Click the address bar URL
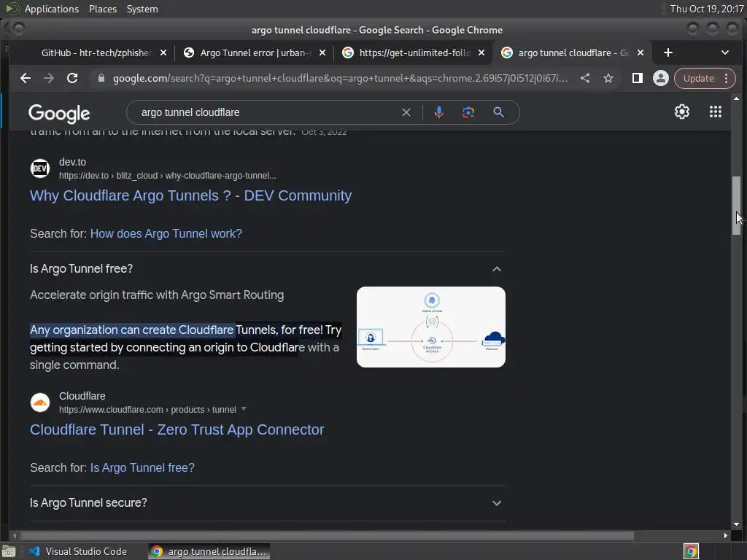 340,78
